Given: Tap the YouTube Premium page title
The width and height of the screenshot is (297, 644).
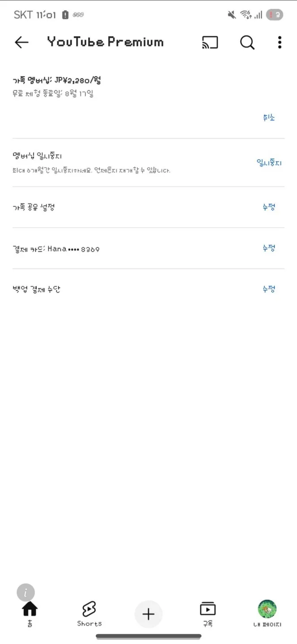Looking at the screenshot, I should point(105,42).
